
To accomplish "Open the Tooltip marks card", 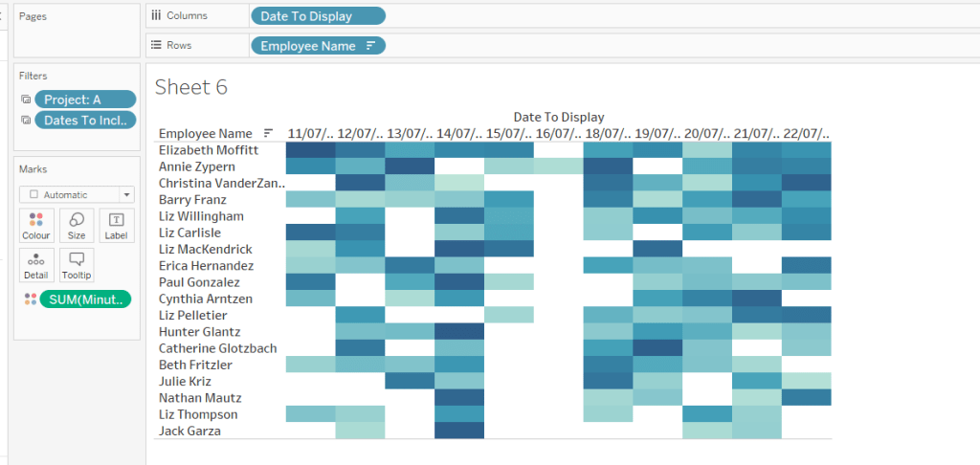I will (77, 265).
